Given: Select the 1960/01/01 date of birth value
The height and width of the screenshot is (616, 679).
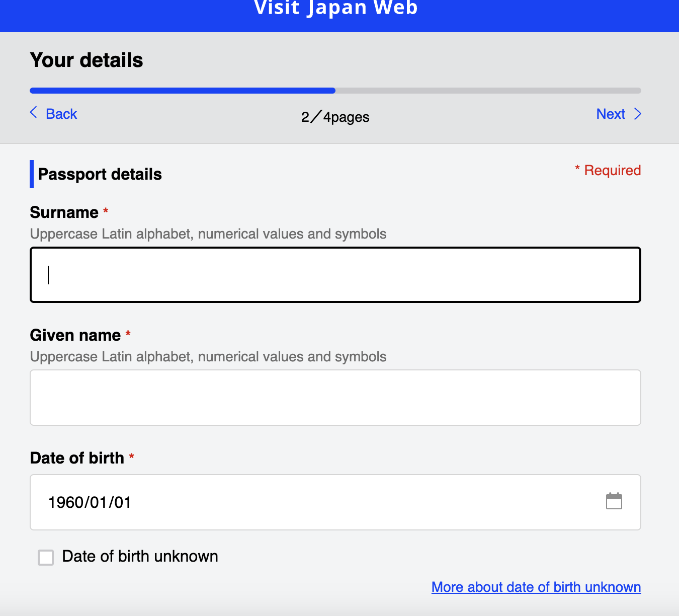Looking at the screenshot, I should pyautogui.click(x=90, y=502).
